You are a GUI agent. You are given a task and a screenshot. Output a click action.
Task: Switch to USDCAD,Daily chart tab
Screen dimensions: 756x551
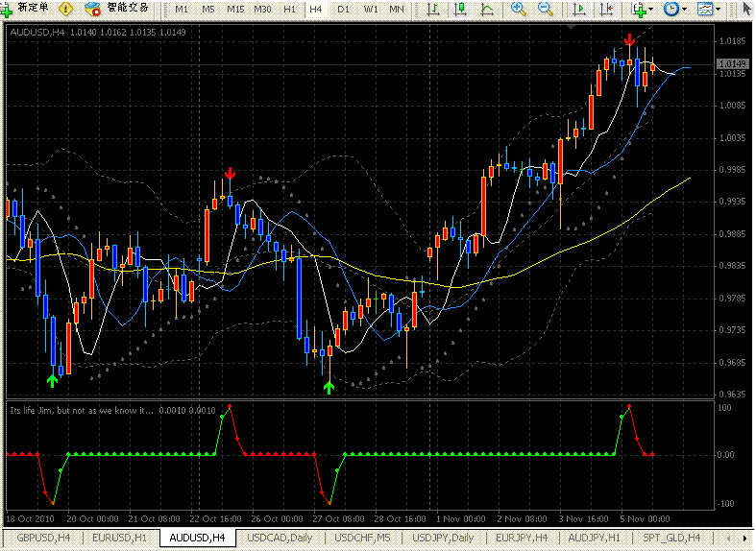tap(280, 538)
